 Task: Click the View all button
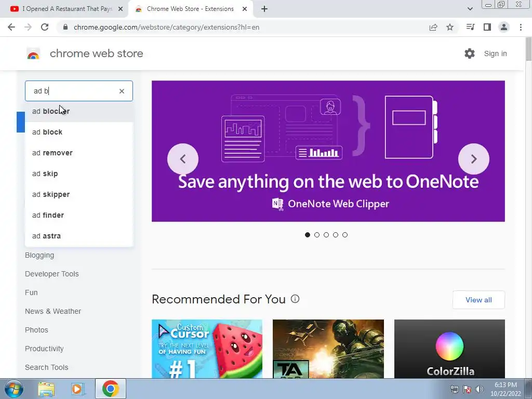[478, 300]
